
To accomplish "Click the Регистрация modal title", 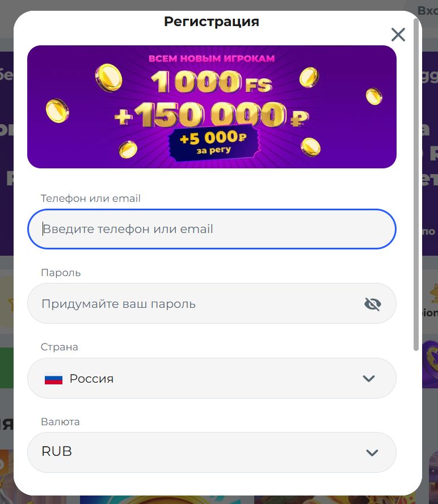I will tap(210, 22).
